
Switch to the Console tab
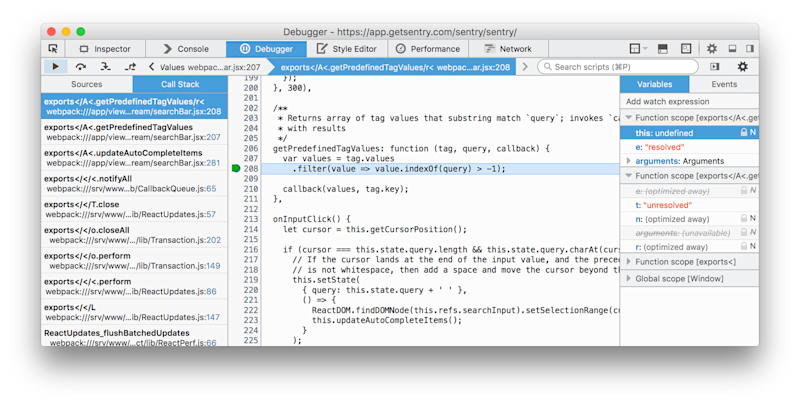point(186,49)
